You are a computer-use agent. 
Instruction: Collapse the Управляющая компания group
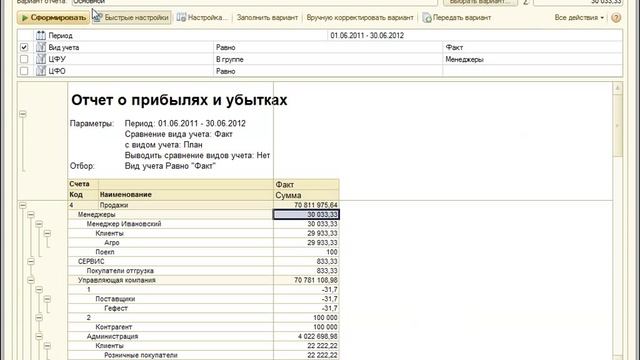coord(31,280)
